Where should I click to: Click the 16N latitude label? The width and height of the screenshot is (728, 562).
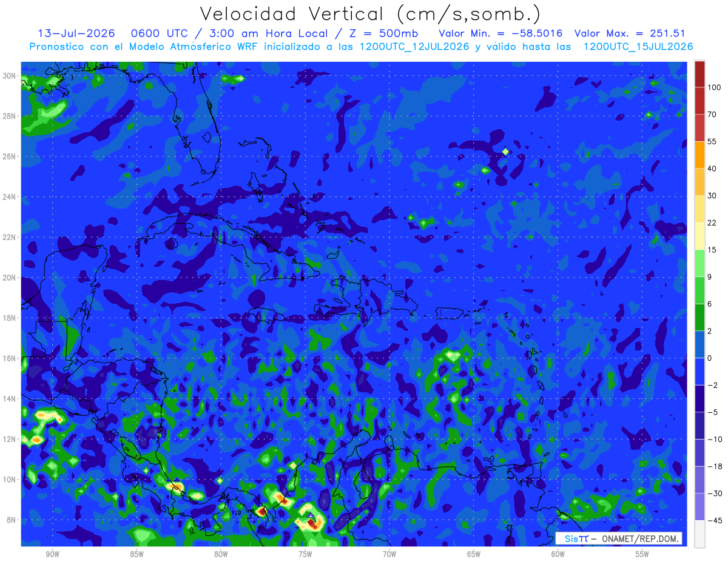[x=10, y=358]
